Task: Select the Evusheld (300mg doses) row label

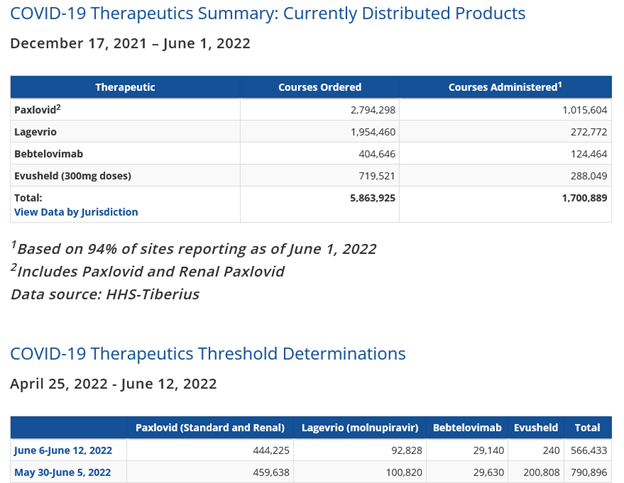Action: click(x=72, y=176)
